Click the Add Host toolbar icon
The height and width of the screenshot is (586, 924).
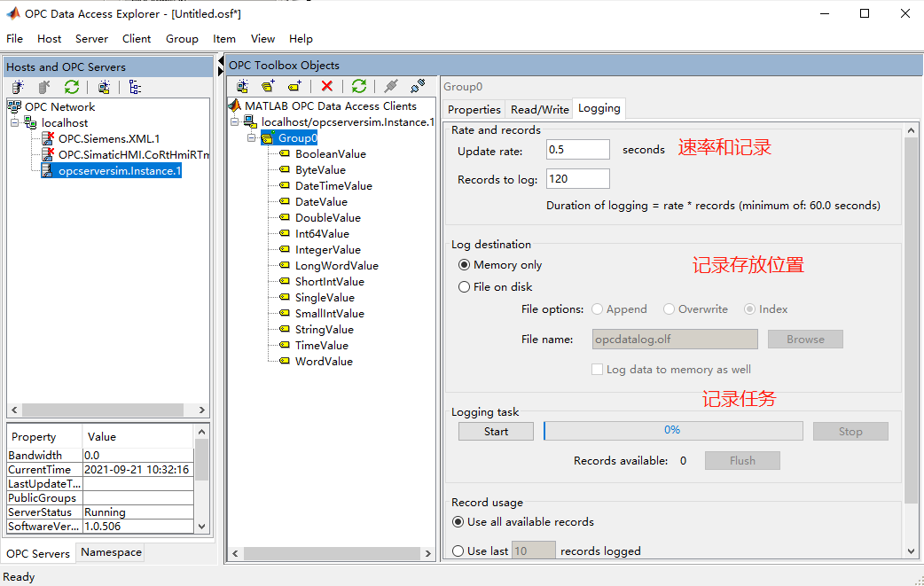point(15,86)
